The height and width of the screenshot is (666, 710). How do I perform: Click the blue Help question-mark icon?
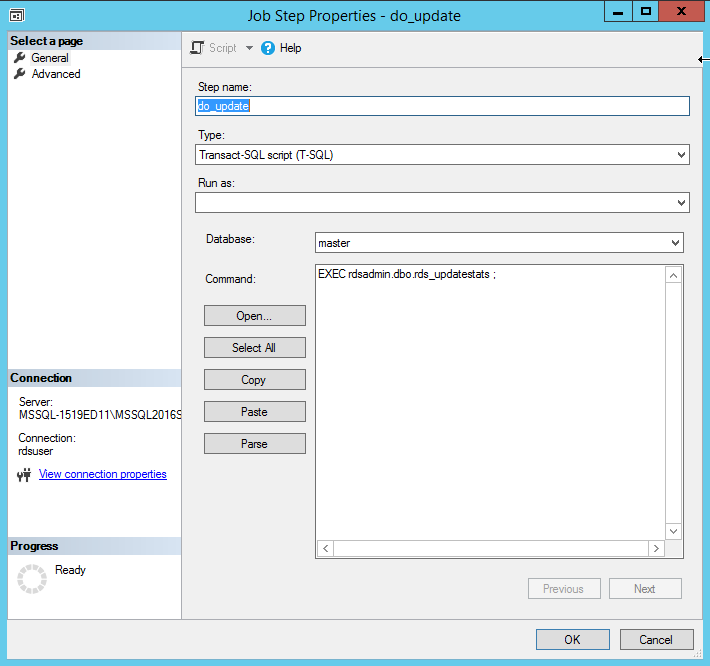[268, 48]
